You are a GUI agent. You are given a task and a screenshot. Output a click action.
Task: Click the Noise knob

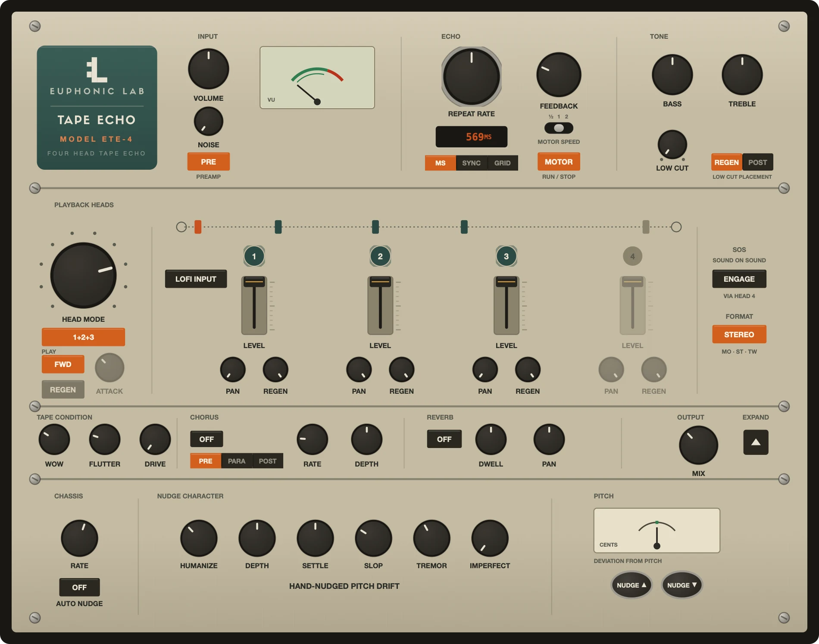pos(208,121)
